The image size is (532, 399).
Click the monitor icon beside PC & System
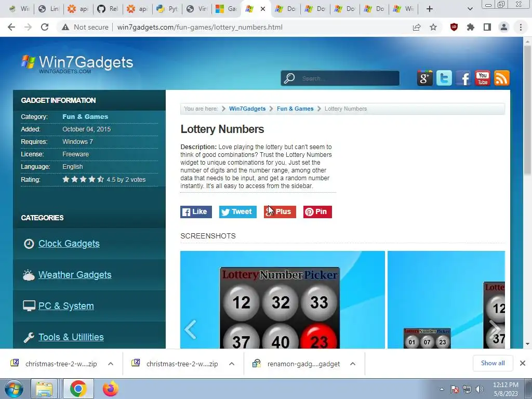[x=29, y=305]
